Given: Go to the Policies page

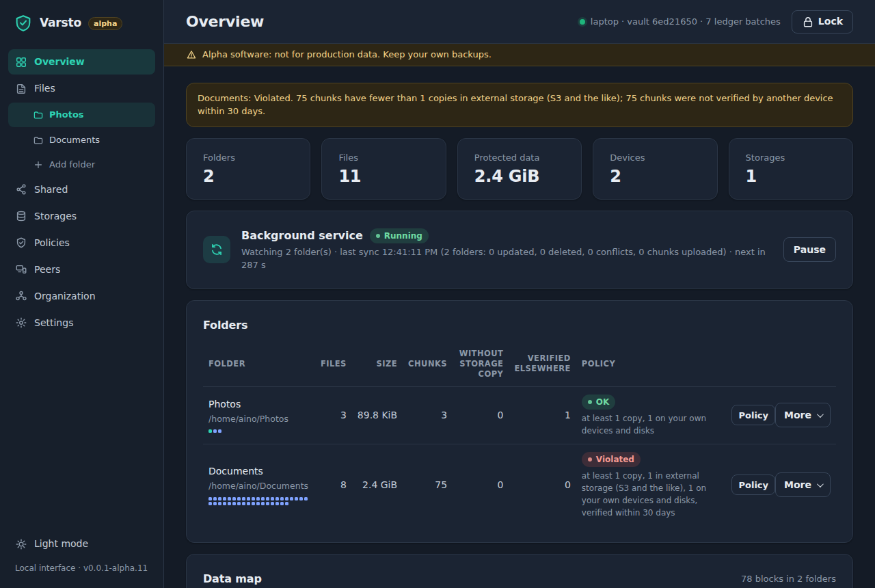Looking at the screenshot, I should 81,243.
